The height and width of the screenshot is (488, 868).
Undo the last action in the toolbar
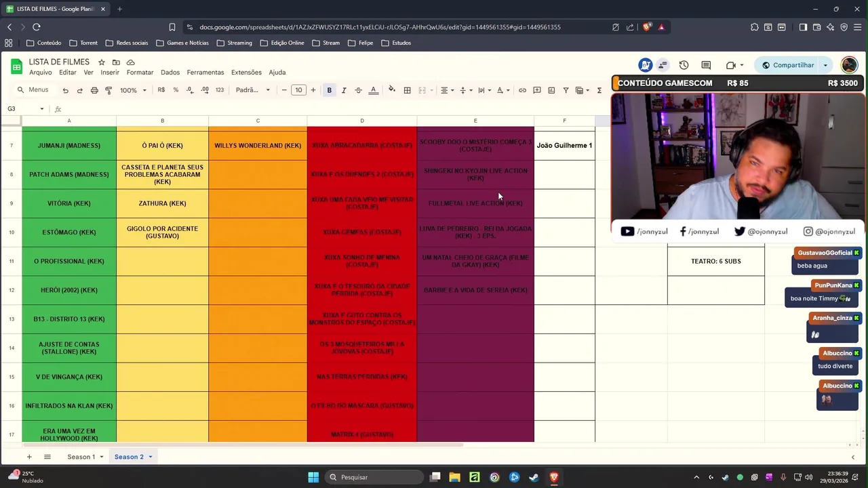coord(65,90)
